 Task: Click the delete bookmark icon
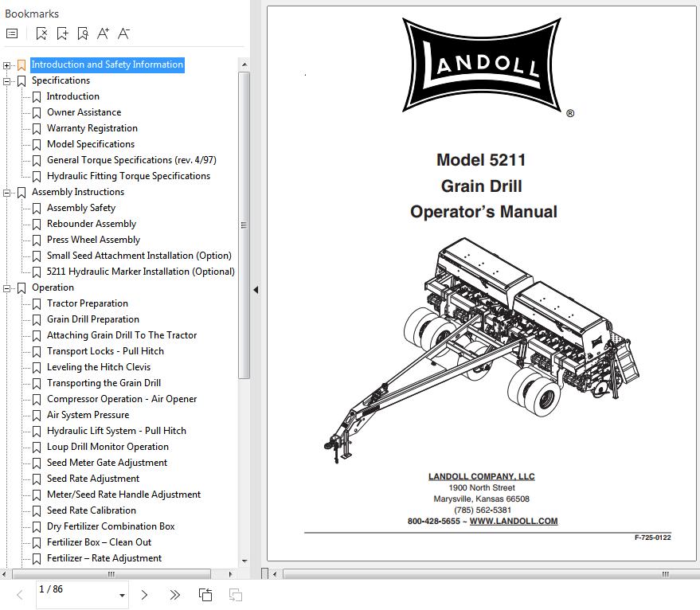(41, 33)
